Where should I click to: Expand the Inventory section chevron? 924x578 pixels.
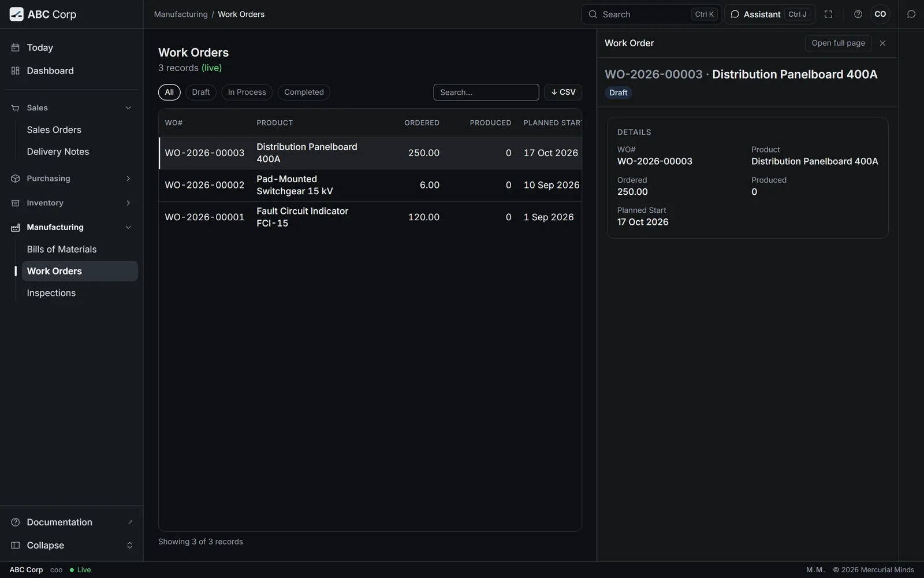pos(128,203)
